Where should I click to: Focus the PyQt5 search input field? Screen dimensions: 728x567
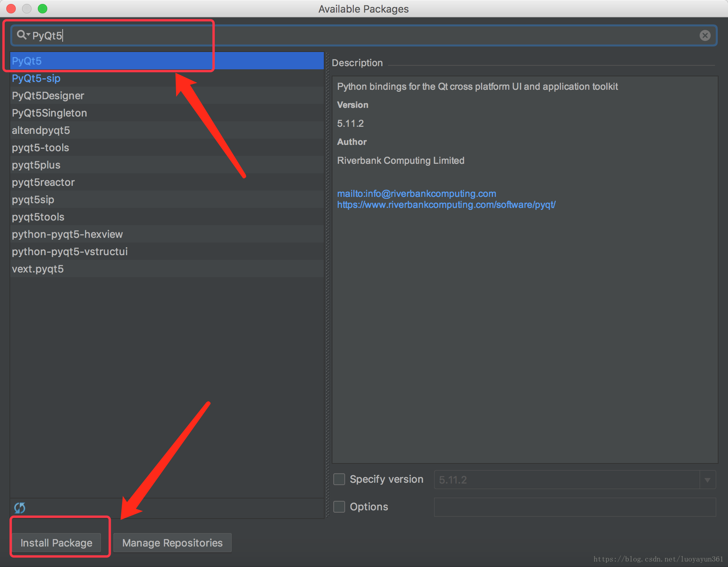[x=363, y=35]
